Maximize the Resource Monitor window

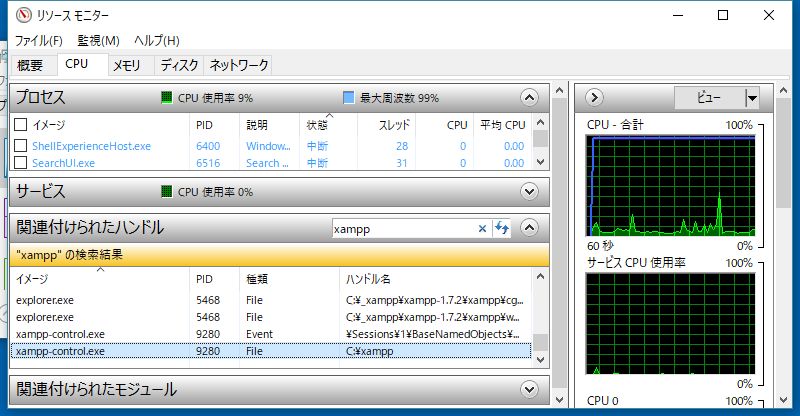[x=723, y=15]
